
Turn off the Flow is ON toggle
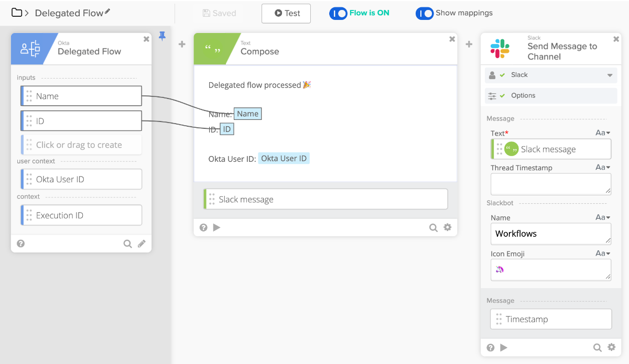338,13
